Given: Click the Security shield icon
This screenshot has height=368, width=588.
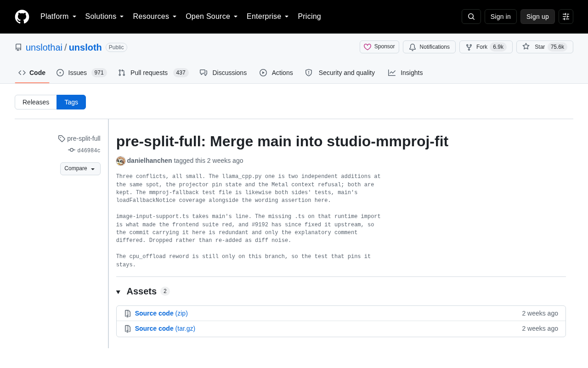Looking at the screenshot, I should point(309,73).
